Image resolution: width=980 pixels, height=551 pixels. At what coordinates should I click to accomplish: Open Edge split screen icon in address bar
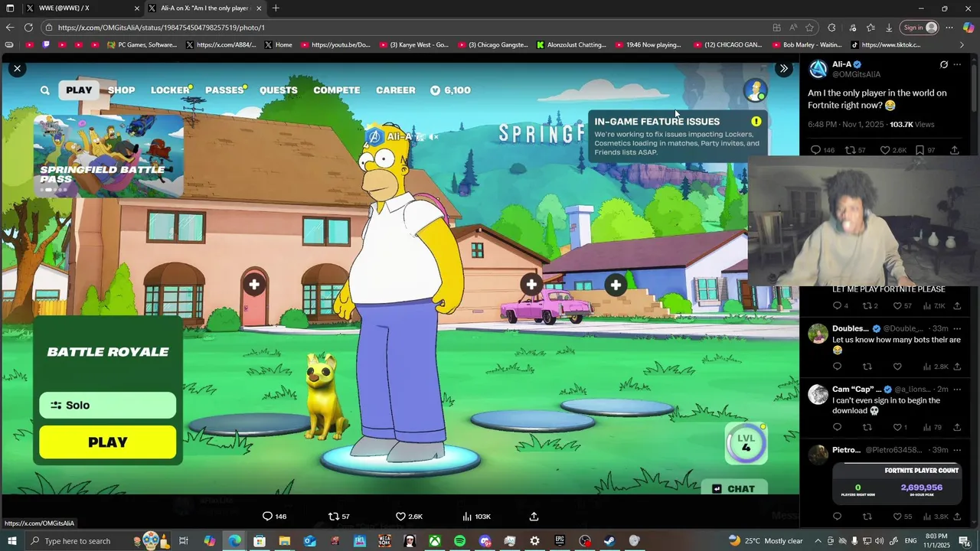click(x=777, y=28)
